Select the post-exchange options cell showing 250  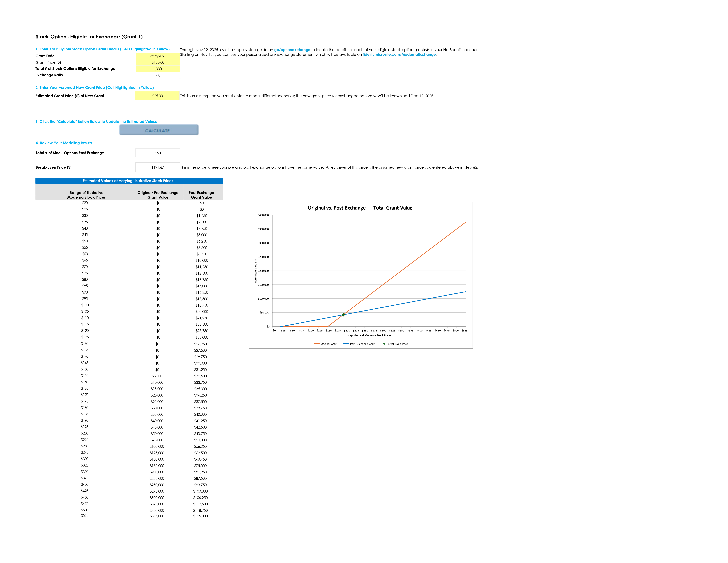pyautogui.click(x=158, y=153)
